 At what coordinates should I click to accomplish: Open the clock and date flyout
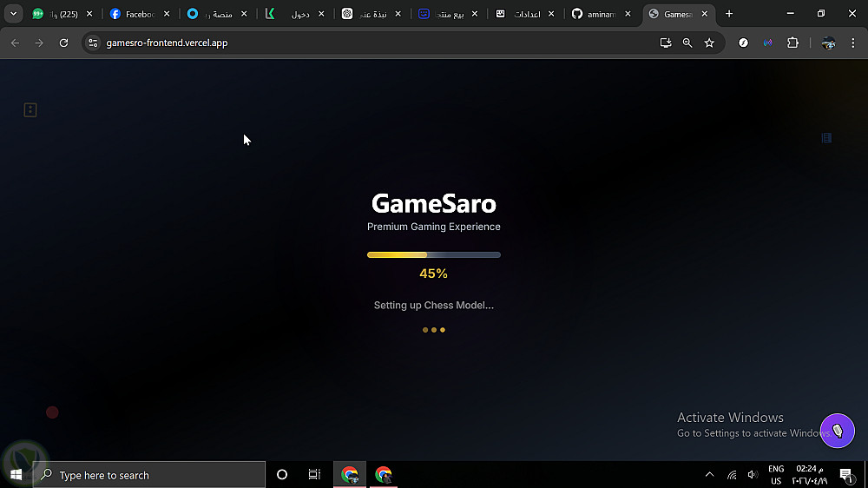click(810, 475)
